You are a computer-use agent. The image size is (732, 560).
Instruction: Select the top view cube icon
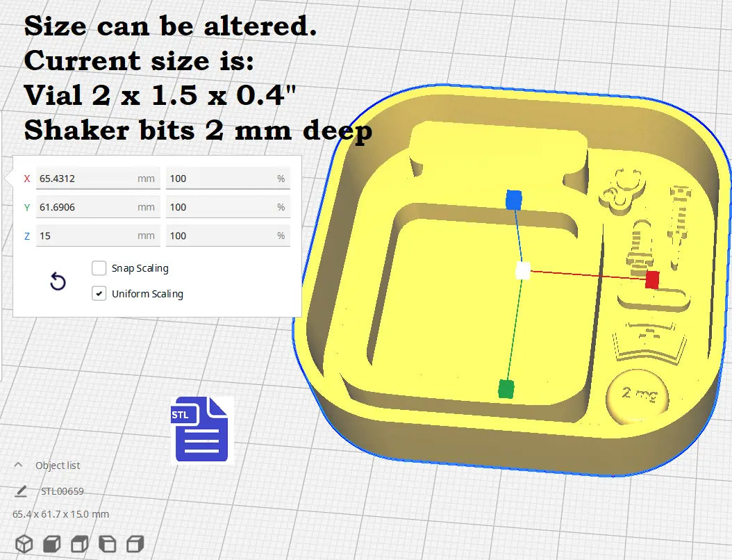(80, 543)
